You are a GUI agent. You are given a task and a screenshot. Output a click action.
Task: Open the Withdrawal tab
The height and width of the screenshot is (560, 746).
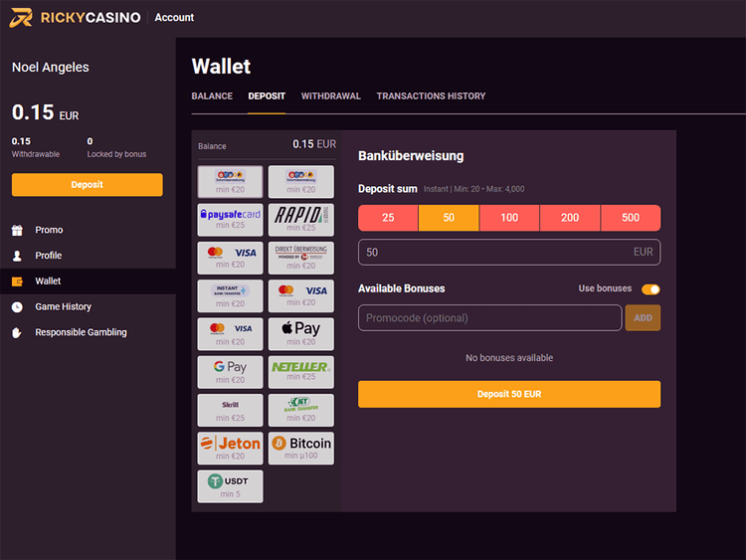coord(331,96)
